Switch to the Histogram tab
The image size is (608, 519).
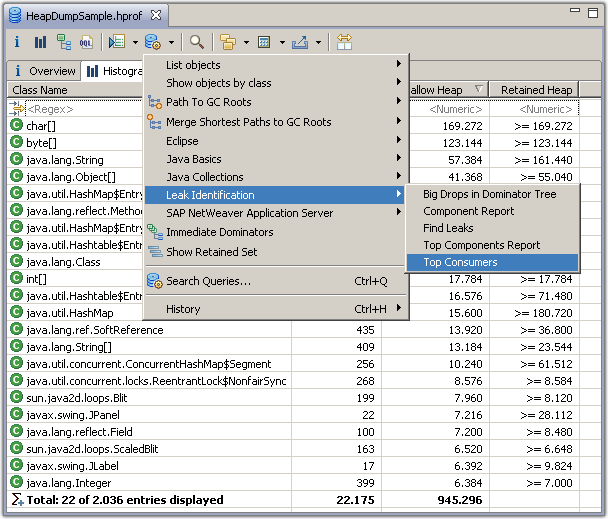click(113, 71)
